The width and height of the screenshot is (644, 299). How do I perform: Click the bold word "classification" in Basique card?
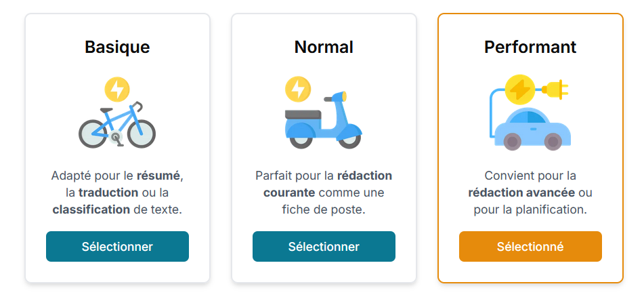[x=91, y=210]
